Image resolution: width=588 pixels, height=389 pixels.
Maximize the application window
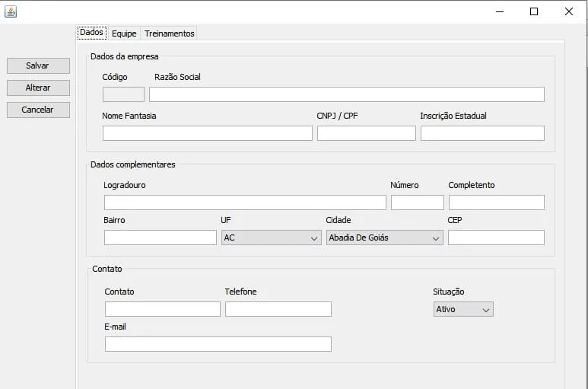coord(534,11)
